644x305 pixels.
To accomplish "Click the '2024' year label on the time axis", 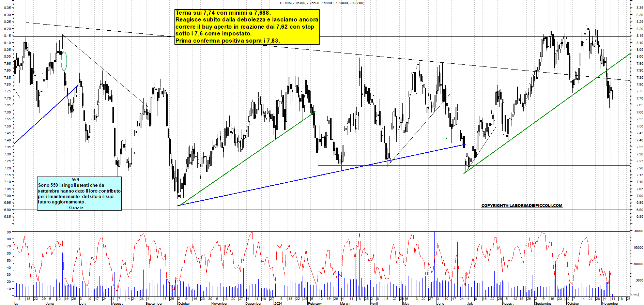I will (278, 303).
